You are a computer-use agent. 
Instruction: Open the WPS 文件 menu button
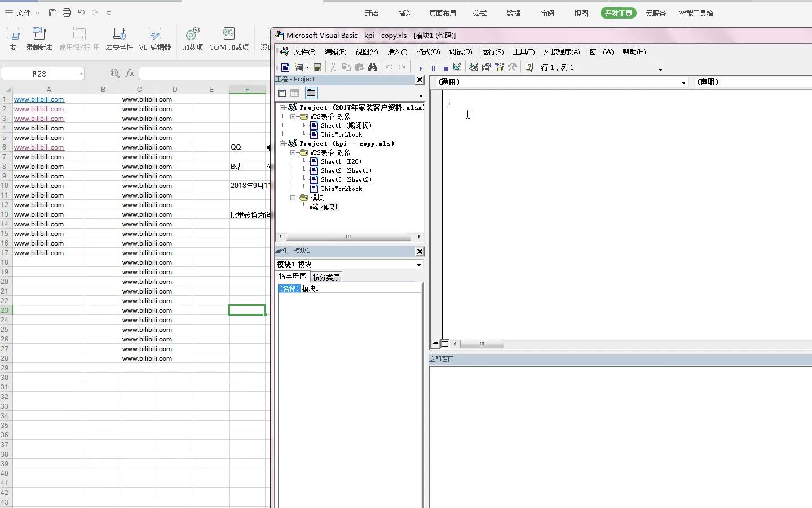[x=23, y=12]
